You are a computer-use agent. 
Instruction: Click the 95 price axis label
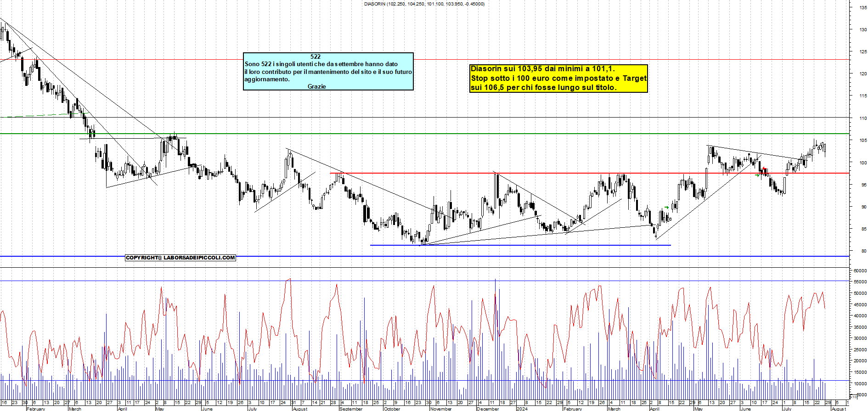[864, 185]
